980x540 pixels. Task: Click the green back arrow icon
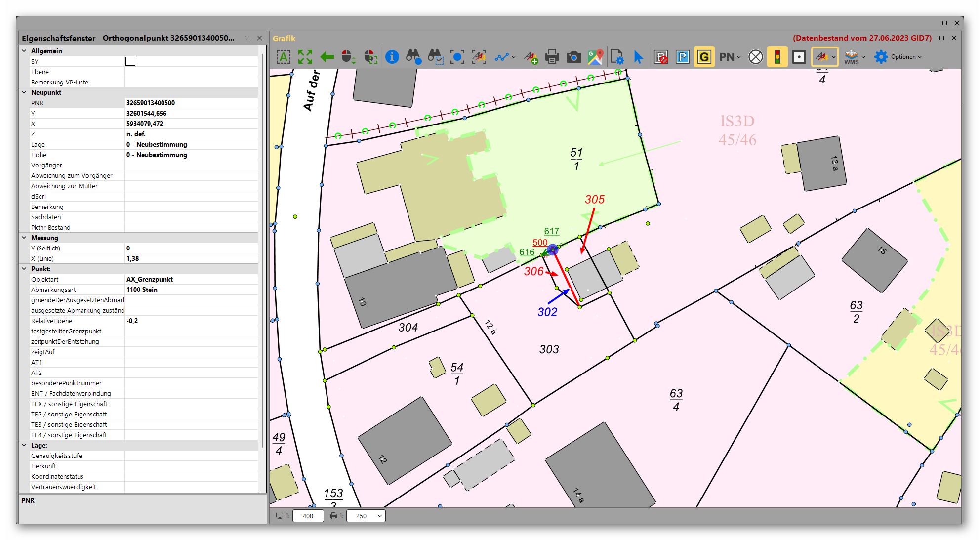point(327,57)
